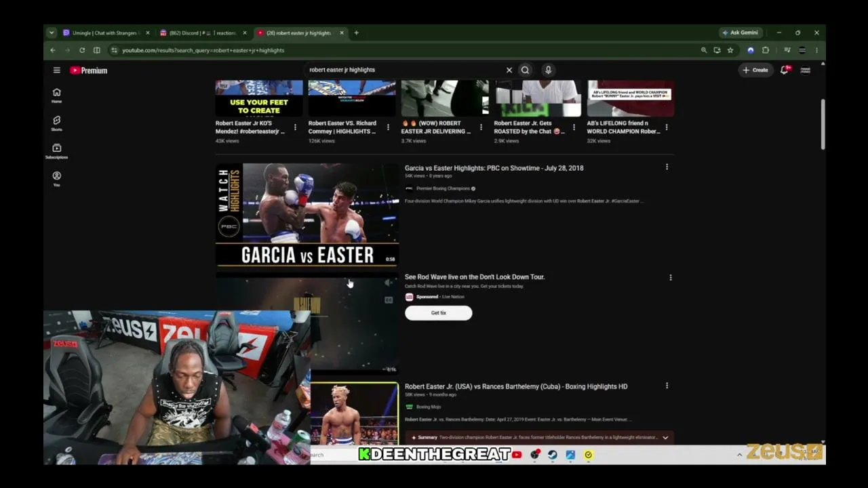Clear the YouTube search query

pos(509,70)
